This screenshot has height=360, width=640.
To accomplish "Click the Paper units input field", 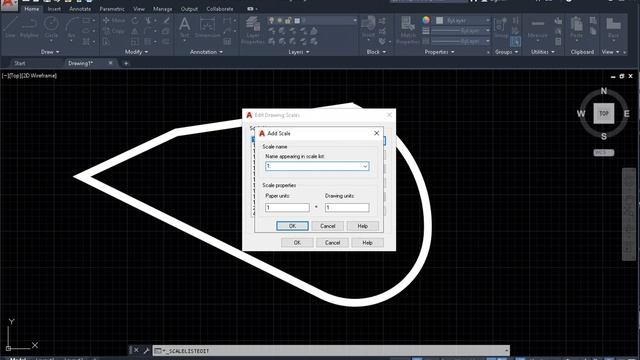I will [287, 207].
